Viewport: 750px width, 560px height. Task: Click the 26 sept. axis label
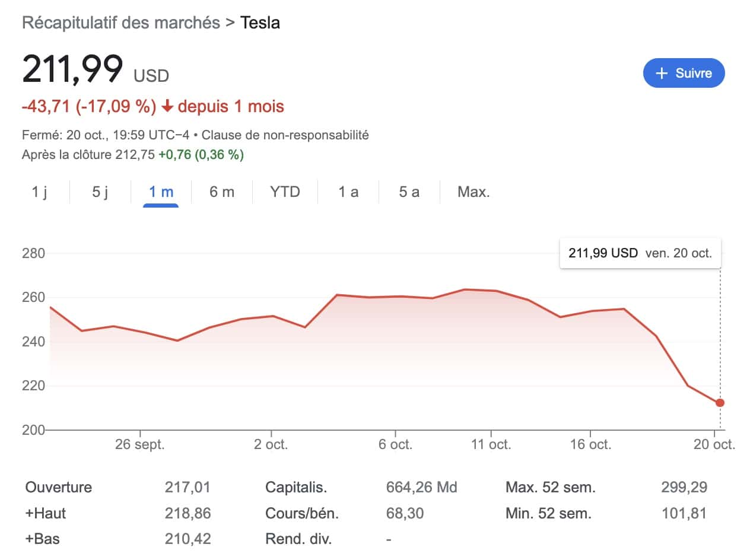(140, 445)
